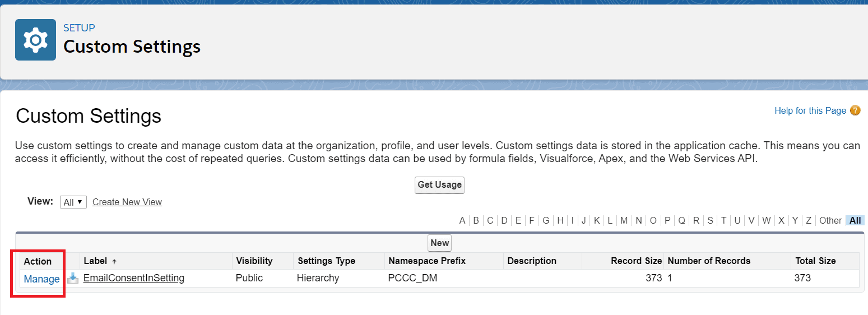Click the Create New View link
The width and height of the screenshot is (868, 315).
127,202
